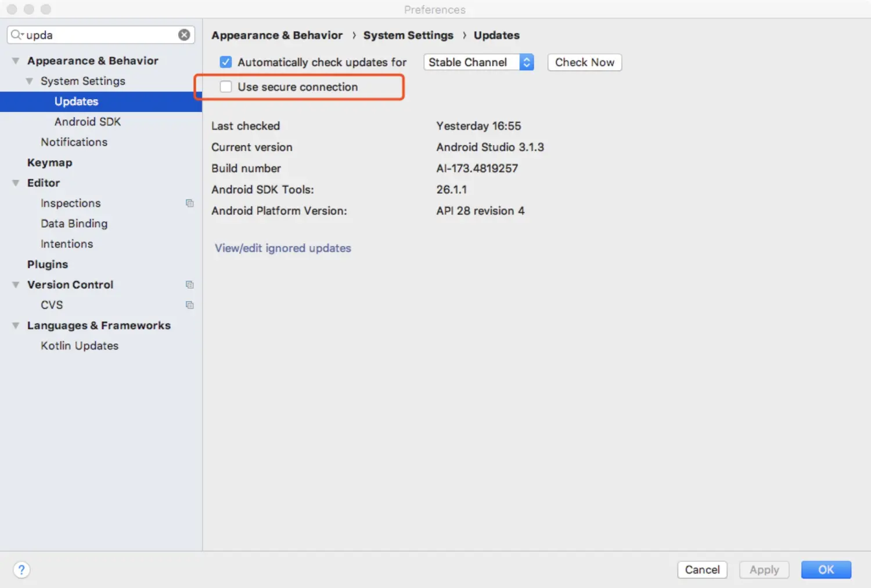This screenshot has height=588, width=871.
Task: Click View/edit ignored updates link
Action: pyautogui.click(x=283, y=248)
